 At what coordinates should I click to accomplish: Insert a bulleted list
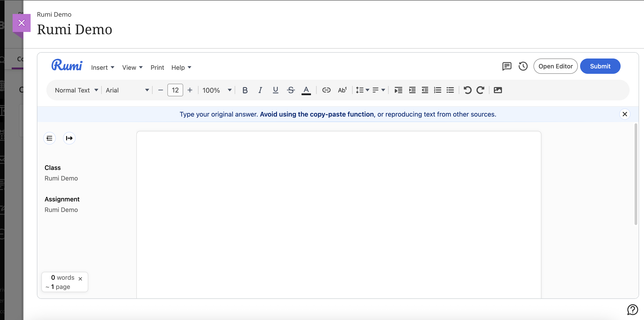click(450, 90)
